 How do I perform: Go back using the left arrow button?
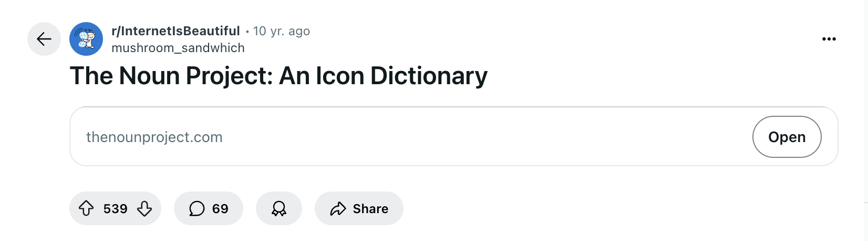(44, 39)
